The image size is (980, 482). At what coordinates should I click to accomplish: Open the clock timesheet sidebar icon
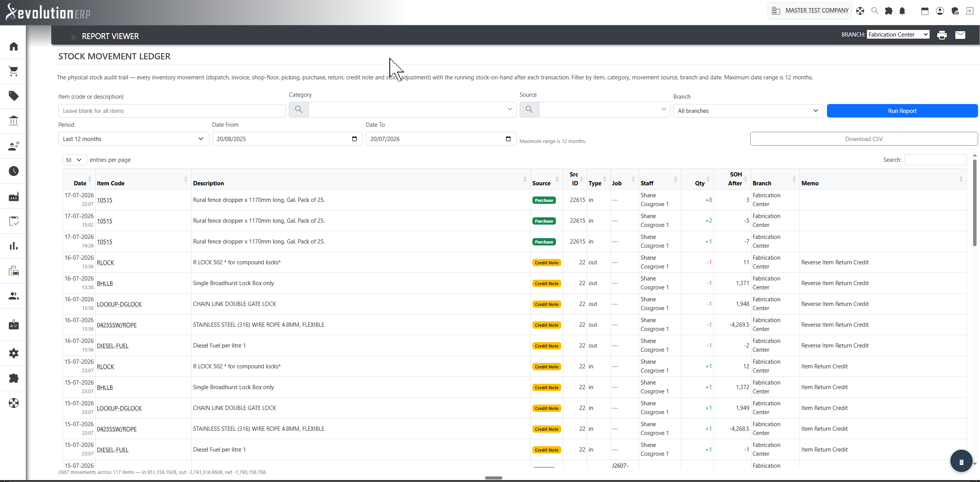tap(13, 171)
